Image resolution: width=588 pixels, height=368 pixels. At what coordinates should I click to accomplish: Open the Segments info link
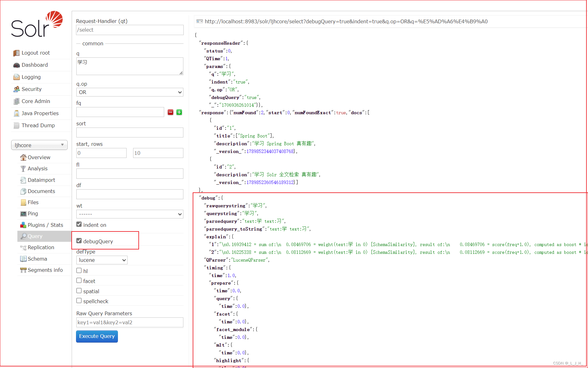[45, 270]
